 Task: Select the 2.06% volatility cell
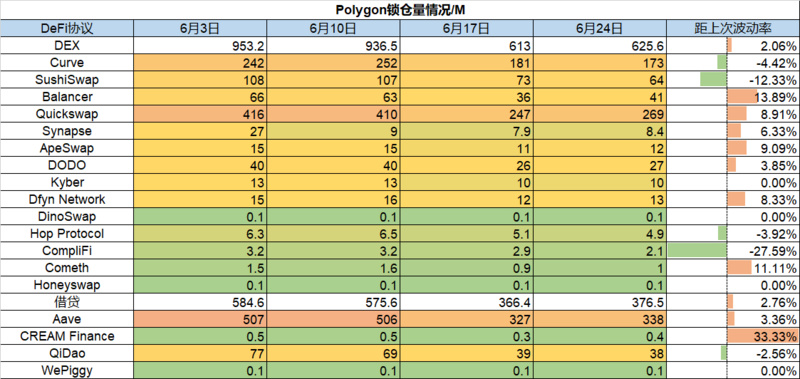tap(734, 45)
